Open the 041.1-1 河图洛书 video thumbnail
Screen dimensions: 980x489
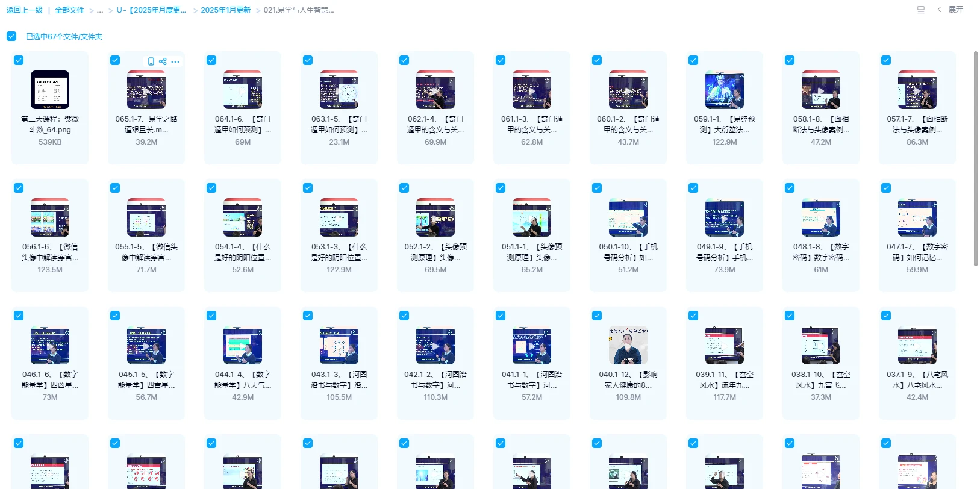[532, 345]
